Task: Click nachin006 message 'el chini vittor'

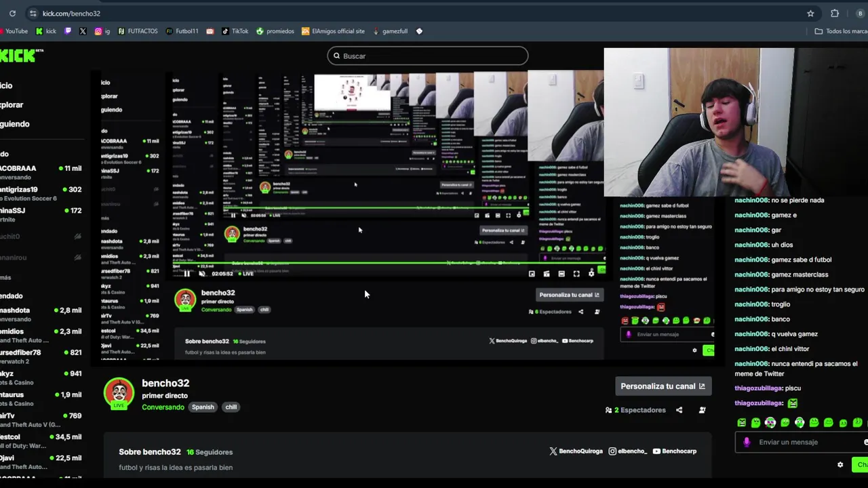Action: coord(772,349)
